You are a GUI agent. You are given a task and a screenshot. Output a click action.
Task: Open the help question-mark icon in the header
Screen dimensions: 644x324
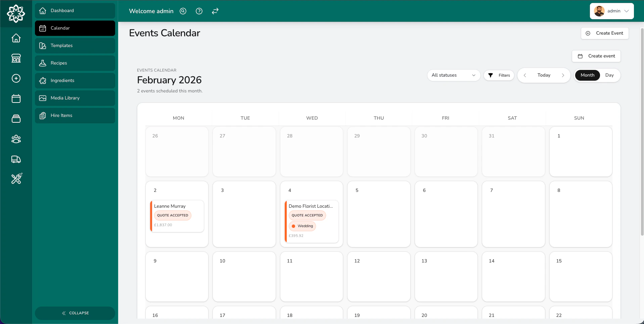[x=199, y=11]
